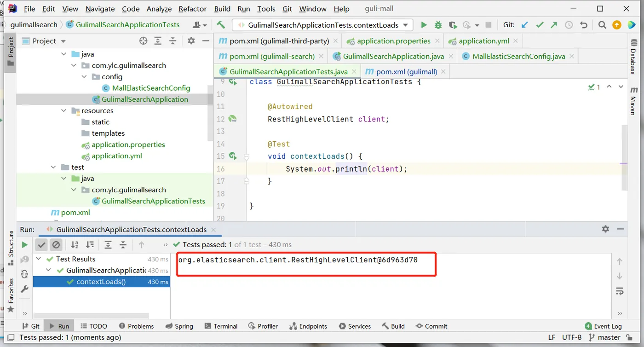Toggle show passed tests checkmark button
Viewport: 644px width, 347px height.
point(42,245)
